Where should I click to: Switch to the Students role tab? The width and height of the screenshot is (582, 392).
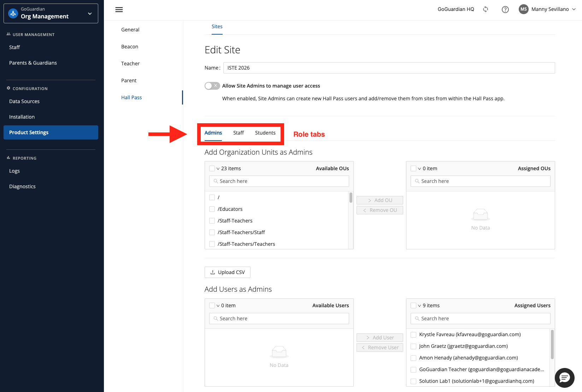point(265,133)
